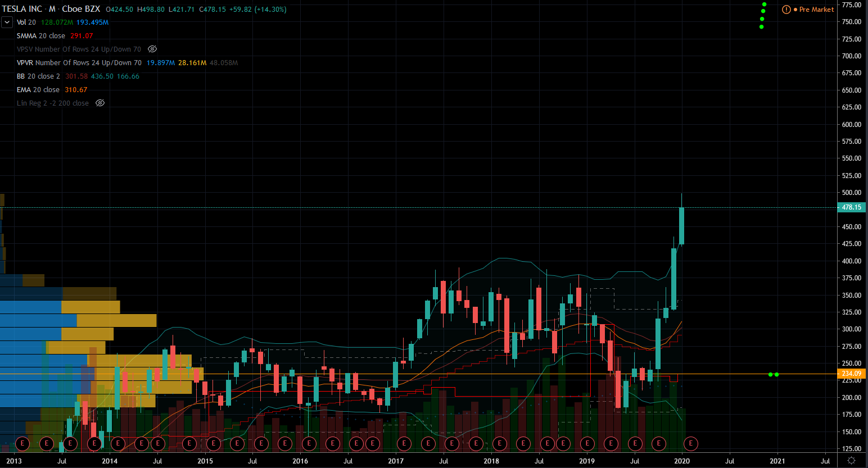Collapse the indicator legend with the chevron
This screenshot has width=868, height=468.
point(7,22)
